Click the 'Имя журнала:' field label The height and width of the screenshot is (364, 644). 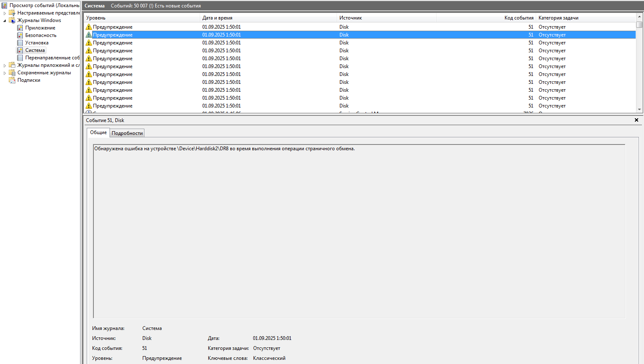tap(108, 328)
